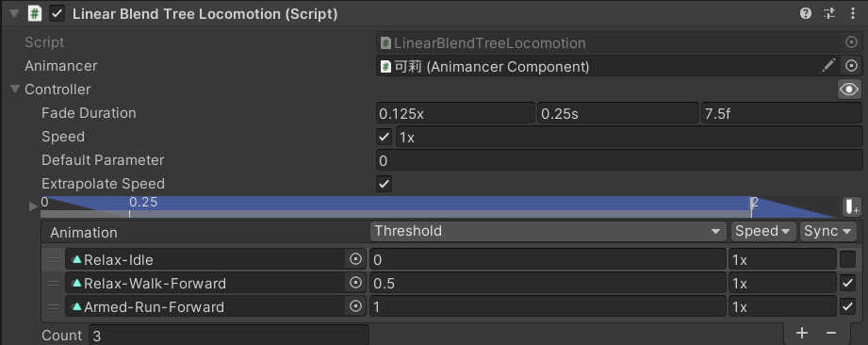
Task: Click the 0.25 marker on blend timeline
Action: [x=143, y=203]
